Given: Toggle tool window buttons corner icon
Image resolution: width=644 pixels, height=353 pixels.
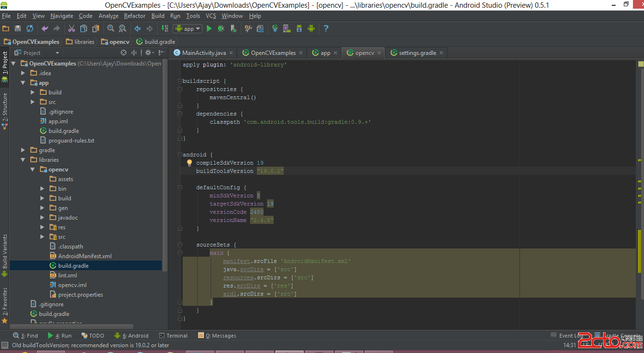Looking at the screenshot, I should [5, 345].
